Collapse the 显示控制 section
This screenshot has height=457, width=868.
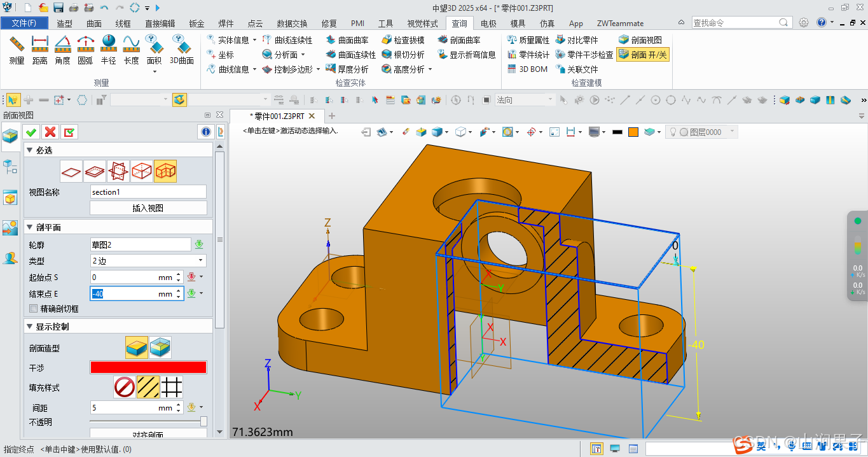click(x=29, y=327)
